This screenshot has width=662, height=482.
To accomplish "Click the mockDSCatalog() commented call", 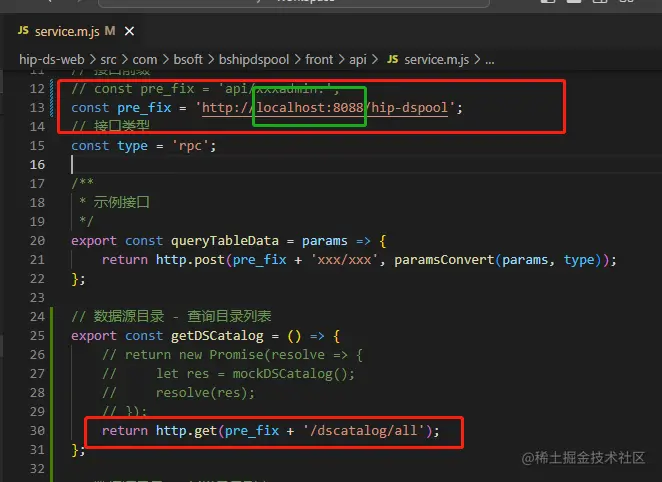I will [293, 374].
